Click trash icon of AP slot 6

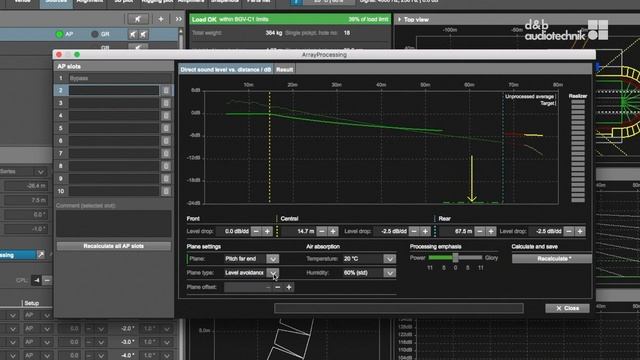click(166, 141)
